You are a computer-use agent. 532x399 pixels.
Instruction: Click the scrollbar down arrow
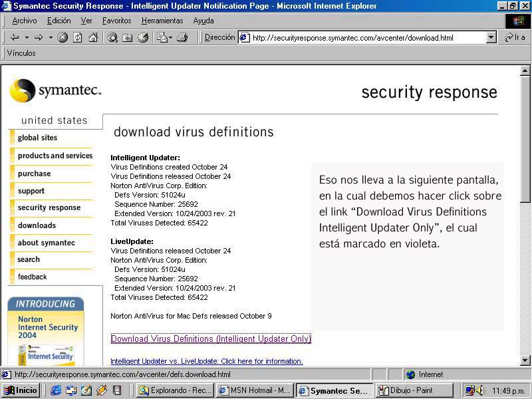coord(525,360)
